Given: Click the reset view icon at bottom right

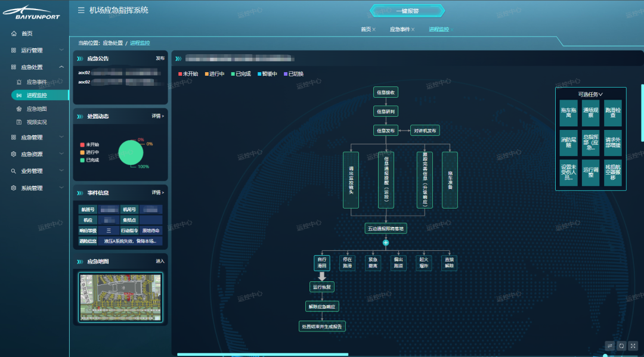Looking at the screenshot, I should 621,346.
